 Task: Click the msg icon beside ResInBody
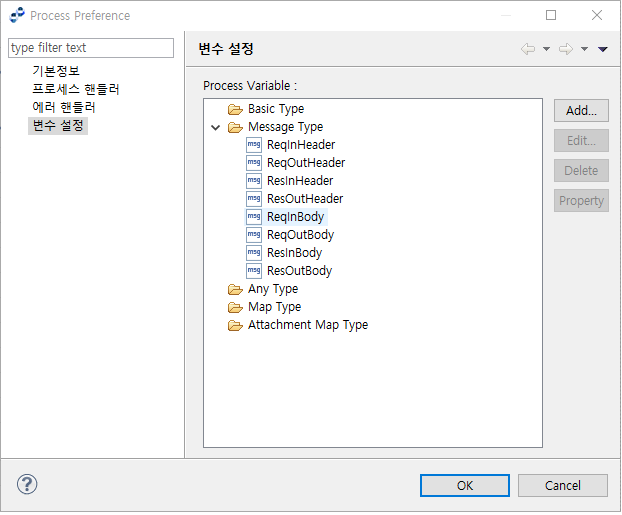(x=254, y=253)
